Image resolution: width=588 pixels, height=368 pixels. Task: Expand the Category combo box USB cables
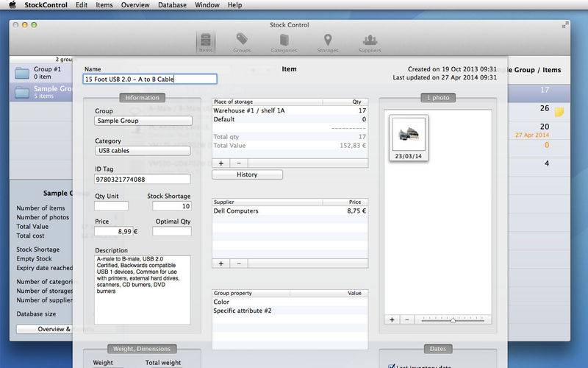coord(143,151)
